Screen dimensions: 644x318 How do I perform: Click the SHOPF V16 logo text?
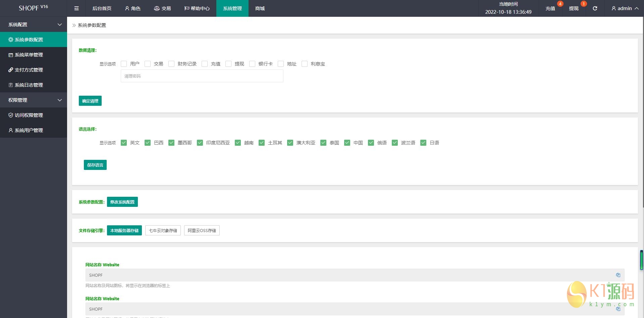click(33, 8)
